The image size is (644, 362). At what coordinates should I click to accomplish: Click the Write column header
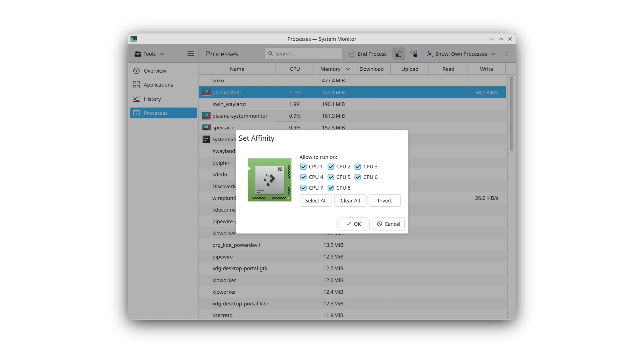[486, 69]
